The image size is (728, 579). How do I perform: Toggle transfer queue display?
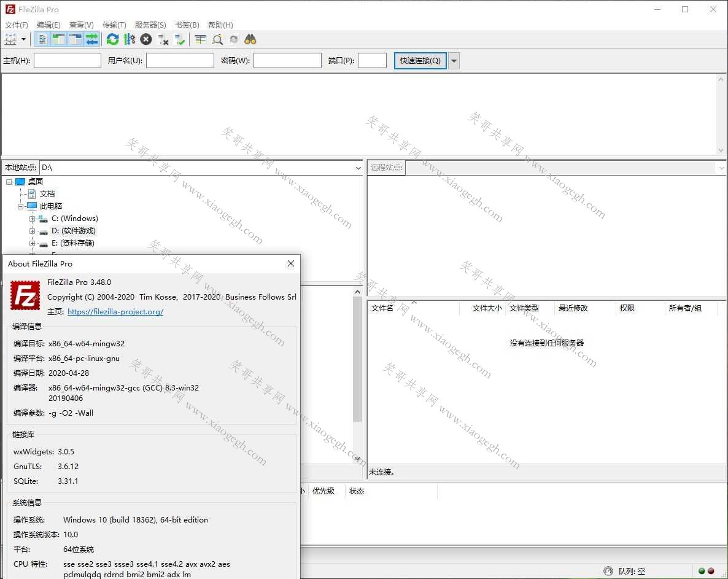[x=92, y=39]
